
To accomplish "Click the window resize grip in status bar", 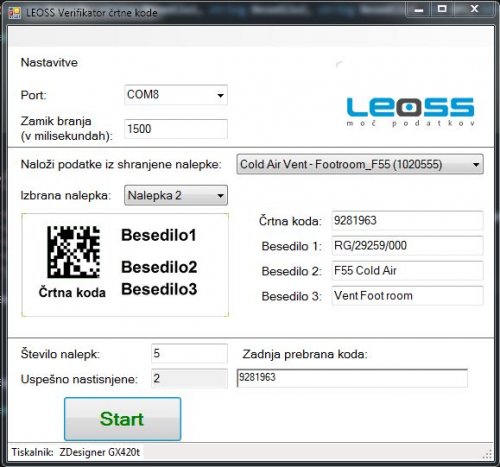I will 487,455.
